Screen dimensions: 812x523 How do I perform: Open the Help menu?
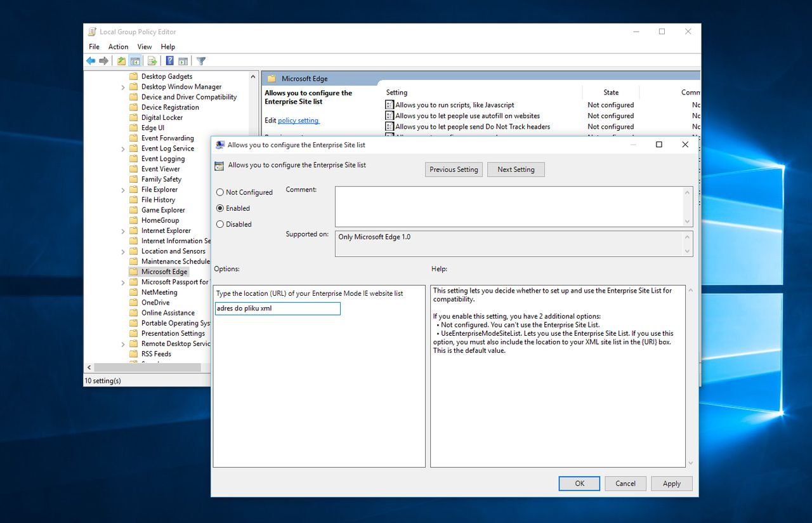pos(167,46)
